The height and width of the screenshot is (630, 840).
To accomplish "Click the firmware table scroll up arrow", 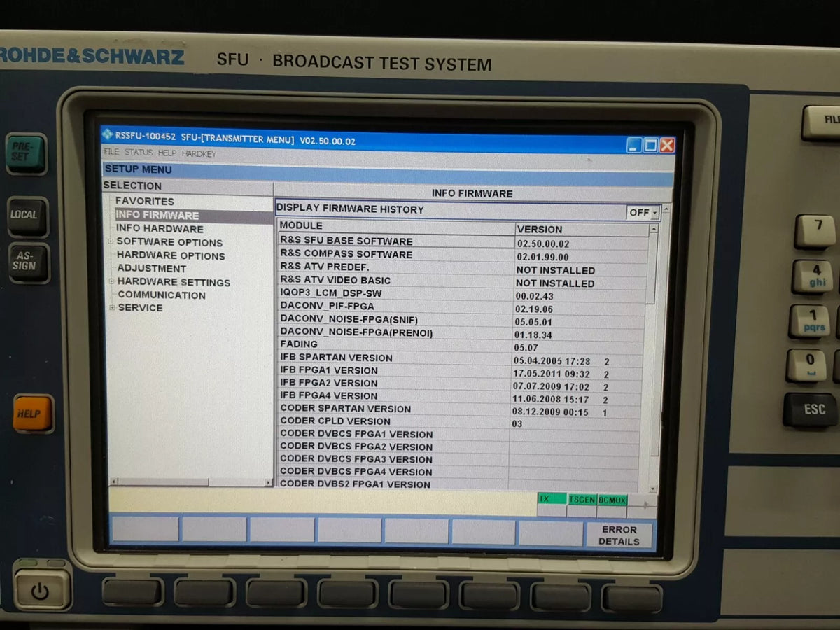I will (x=654, y=228).
